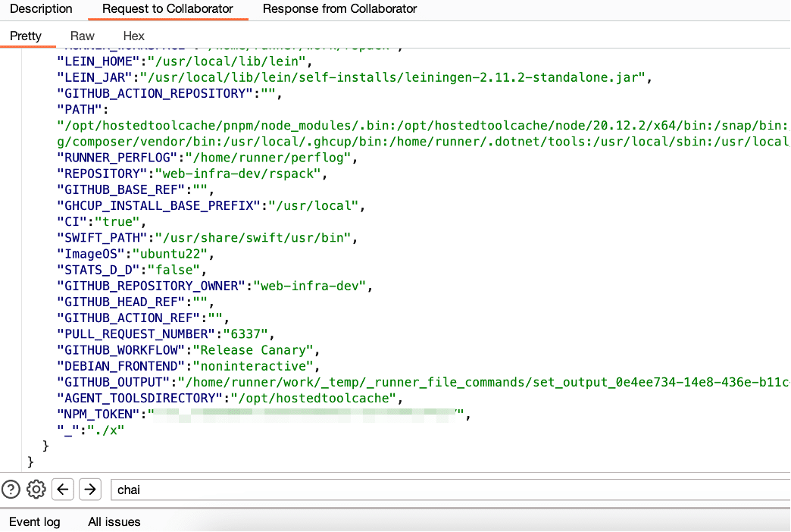Click the "./x" value
Screen dimensions: 791x532
click(x=105, y=431)
